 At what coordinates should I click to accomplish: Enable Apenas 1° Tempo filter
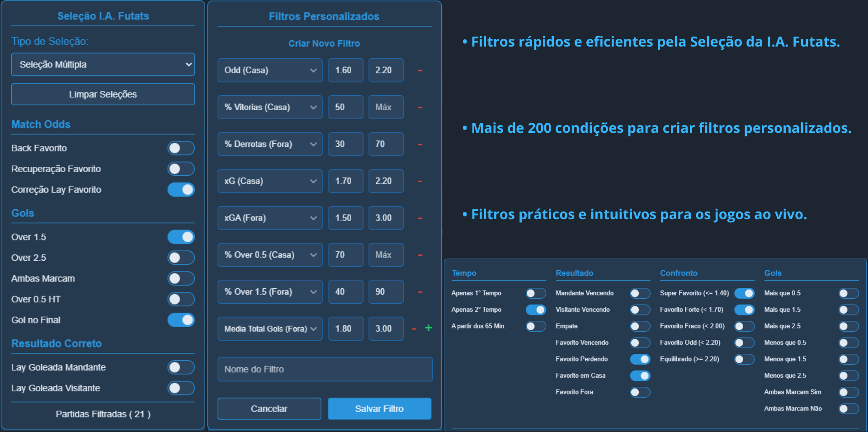tap(536, 294)
